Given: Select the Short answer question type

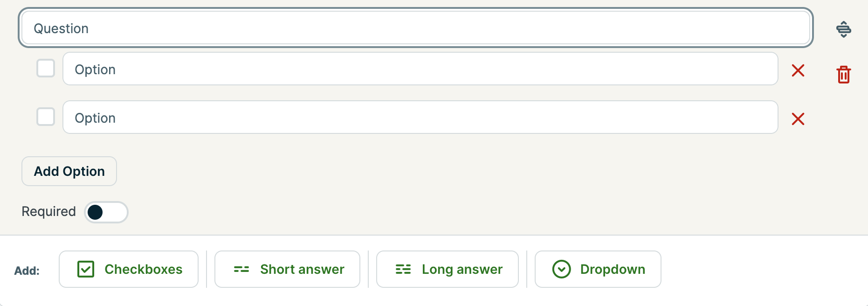Looking at the screenshot, I should 287,269.
